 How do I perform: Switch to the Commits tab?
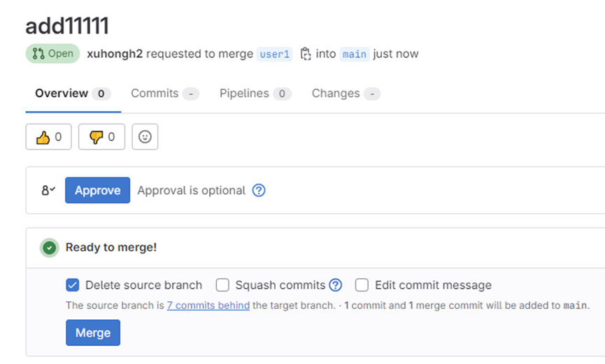pyautogui.click(x=164, y=94)
